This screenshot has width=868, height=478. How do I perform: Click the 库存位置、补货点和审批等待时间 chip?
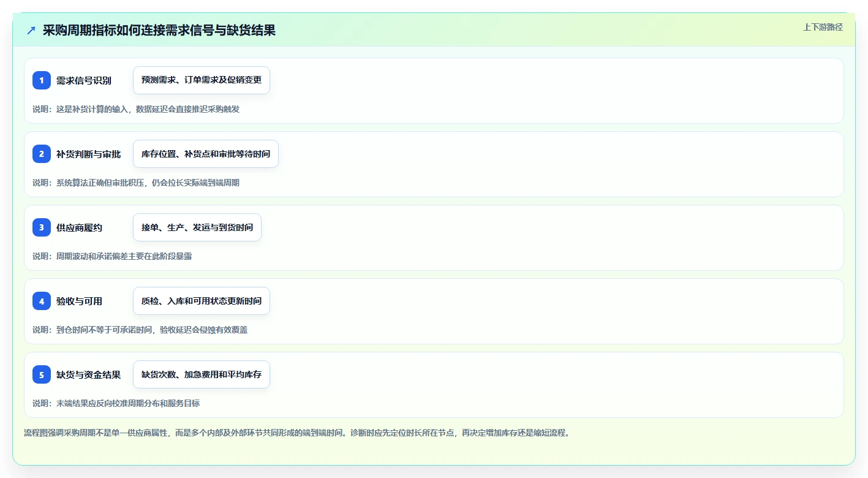coord(206,154)
